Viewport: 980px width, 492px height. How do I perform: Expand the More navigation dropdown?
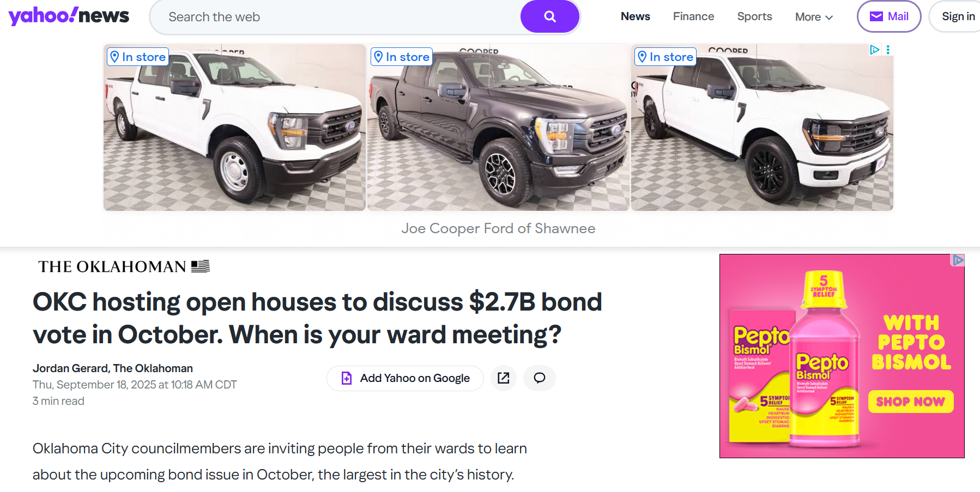coord(814,17)
